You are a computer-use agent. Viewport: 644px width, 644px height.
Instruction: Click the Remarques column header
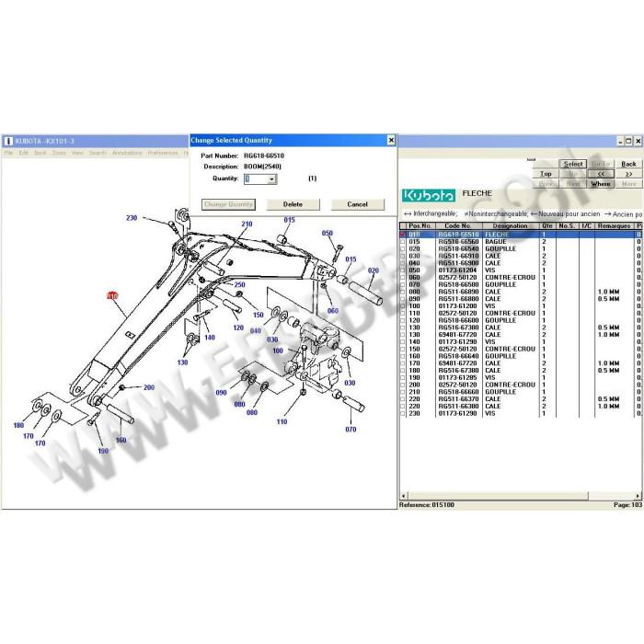(x=614, y=226)
